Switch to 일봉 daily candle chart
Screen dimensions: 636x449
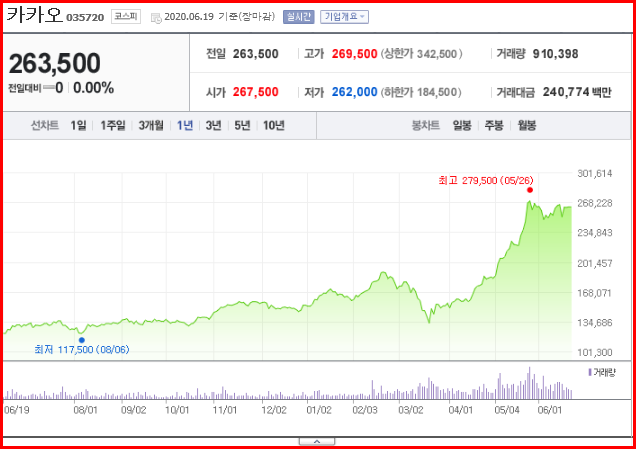(462, 125)
